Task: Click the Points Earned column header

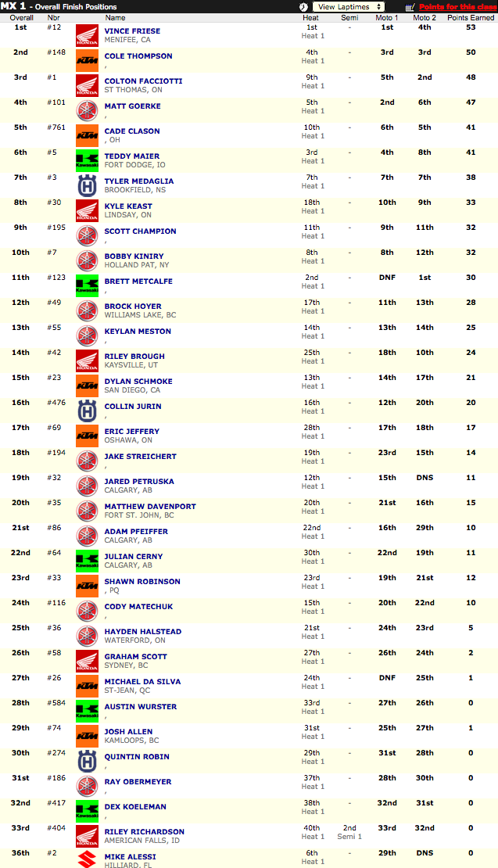Action: coord(470,17)
